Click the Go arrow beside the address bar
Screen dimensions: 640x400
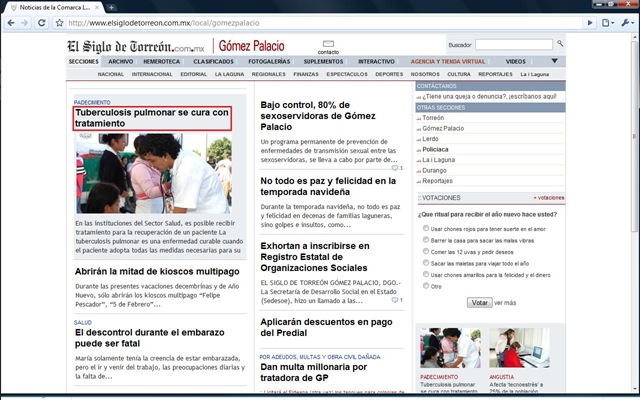tap(590, 23)
